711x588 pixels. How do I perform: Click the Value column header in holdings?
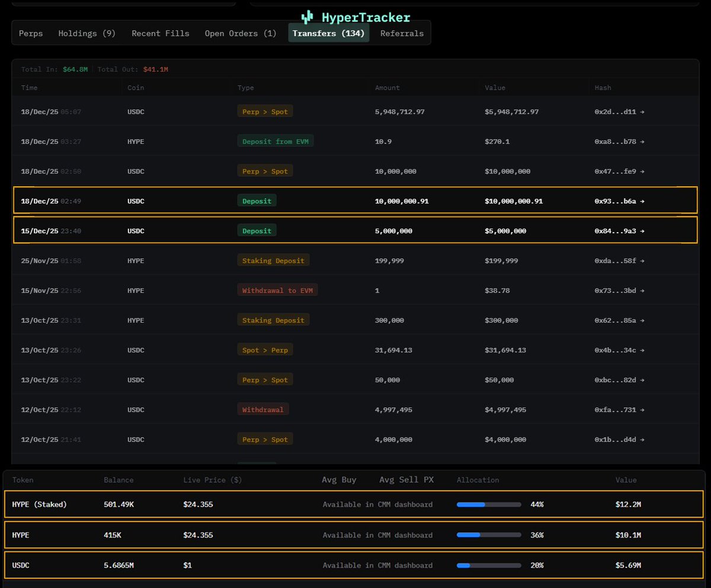pyautogui.click(x=626, y=480)
